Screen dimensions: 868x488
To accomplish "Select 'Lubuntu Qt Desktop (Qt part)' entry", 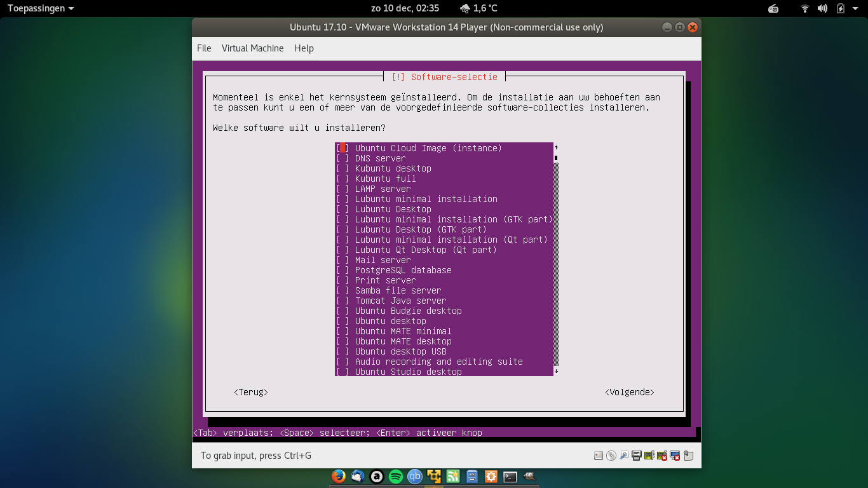I will 426,250.
